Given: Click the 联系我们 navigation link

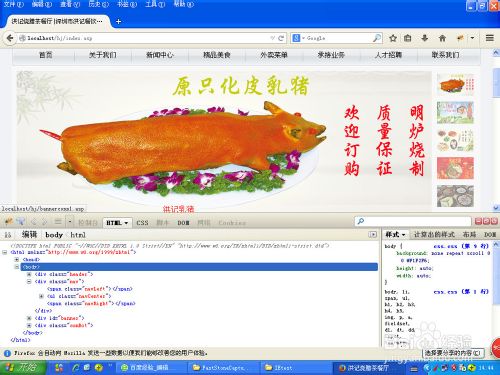Looking at the screenshot, I should [x=445, y=55].
